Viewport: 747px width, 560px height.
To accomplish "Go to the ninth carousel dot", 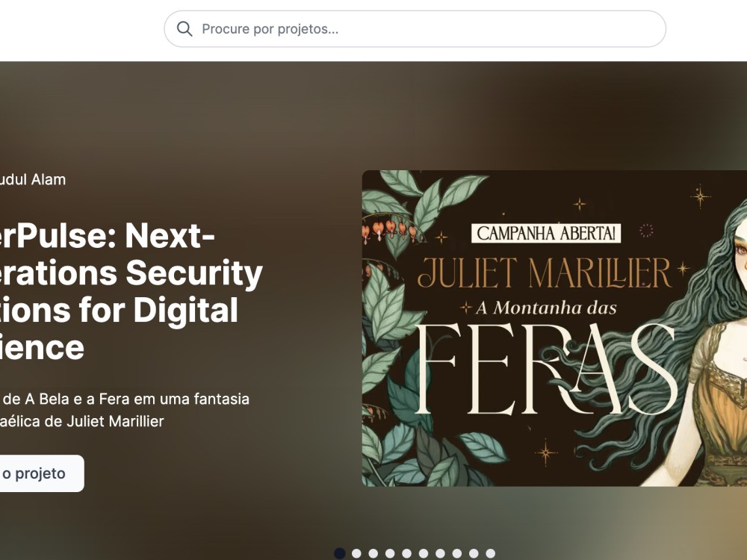I will click(474, 553).
